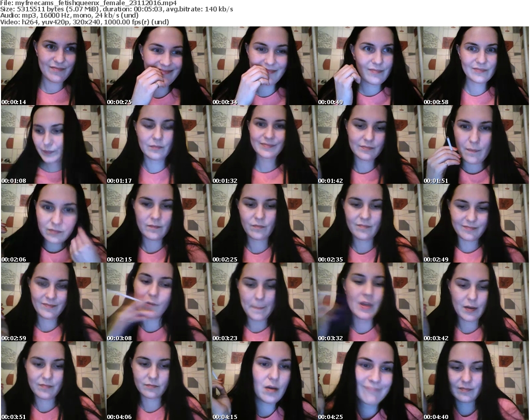Select the thumbnail stamped 00:00:49
The width and height of the screenshot is (530, 420).
[x=370, y=66]
